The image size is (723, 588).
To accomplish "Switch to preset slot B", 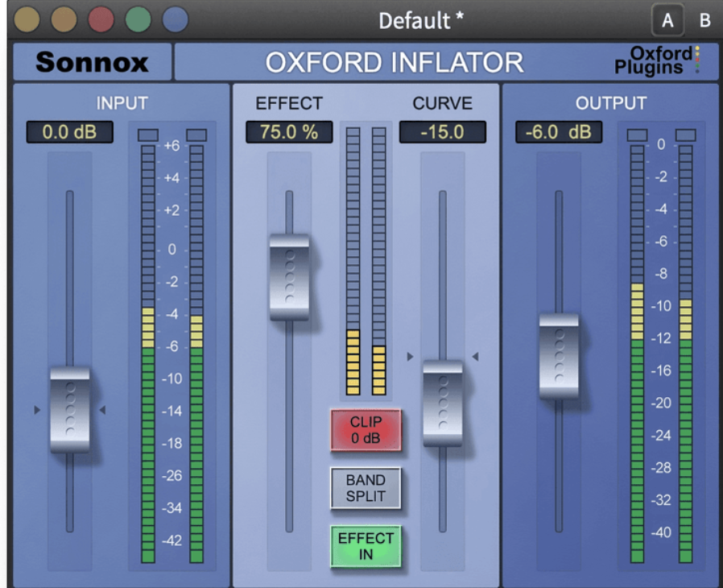I will [x=704, y=20].
